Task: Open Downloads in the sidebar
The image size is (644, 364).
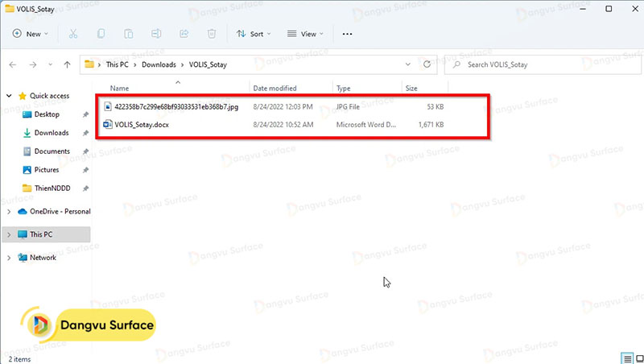Action: click(52, 133)
